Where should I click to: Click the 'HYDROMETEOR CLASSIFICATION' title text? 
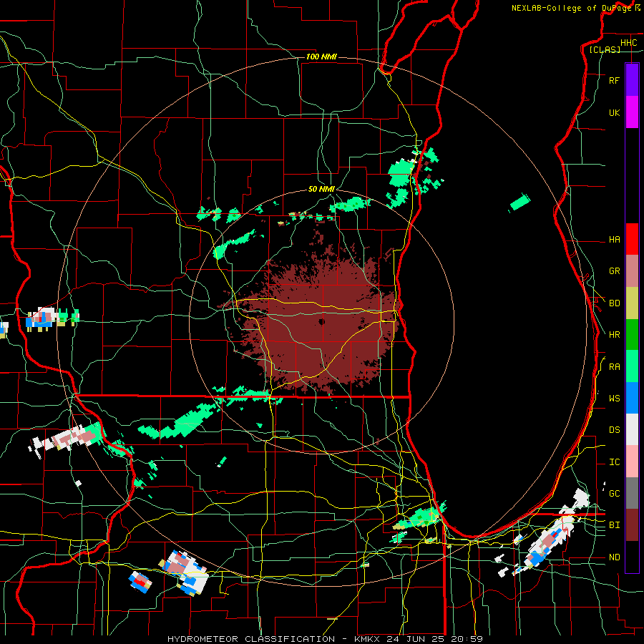(251, 639)
